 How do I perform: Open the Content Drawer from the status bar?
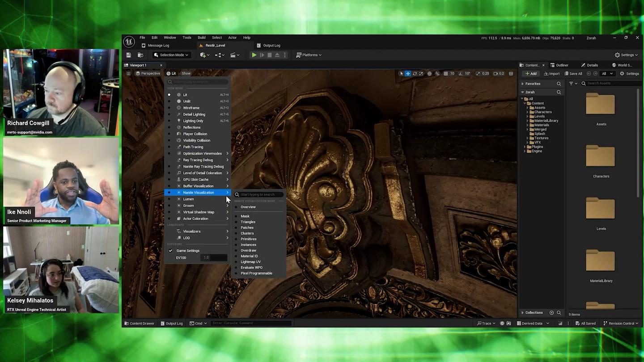(x=139, y=323)
